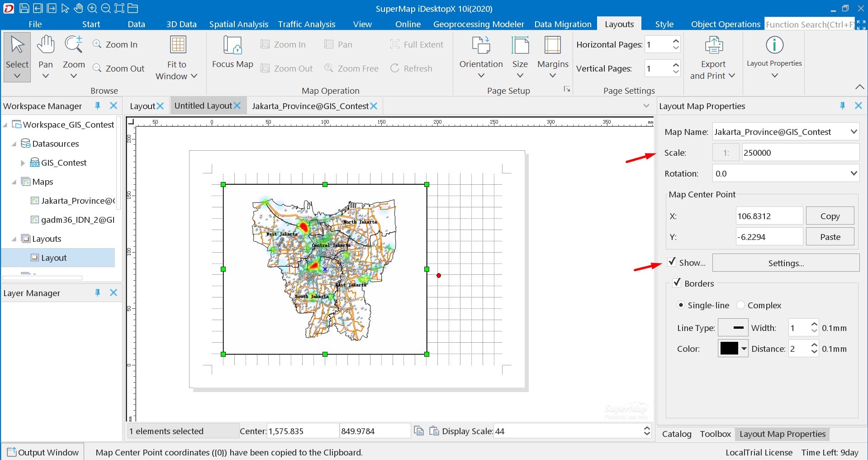
Task: Click the Scale value input field
Action: click(801, 153)
